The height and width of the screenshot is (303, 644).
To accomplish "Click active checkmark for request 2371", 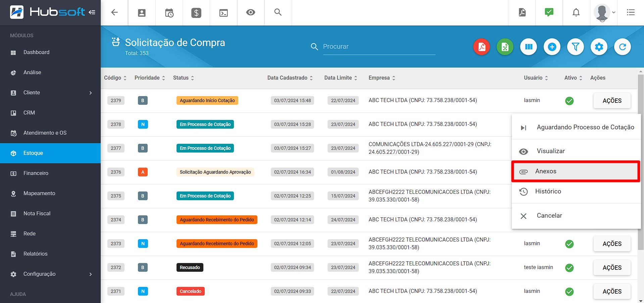I will pyautogui.click(x=569, y=292).
